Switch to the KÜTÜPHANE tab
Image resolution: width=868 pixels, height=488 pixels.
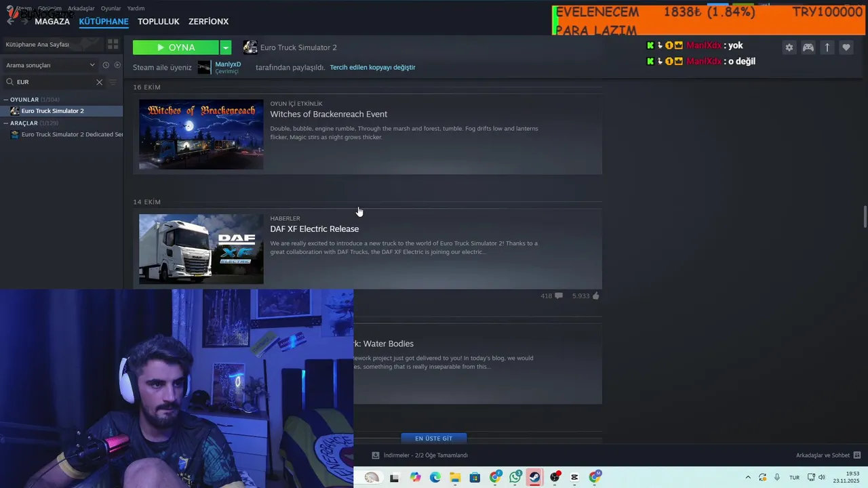pos(104,22)
